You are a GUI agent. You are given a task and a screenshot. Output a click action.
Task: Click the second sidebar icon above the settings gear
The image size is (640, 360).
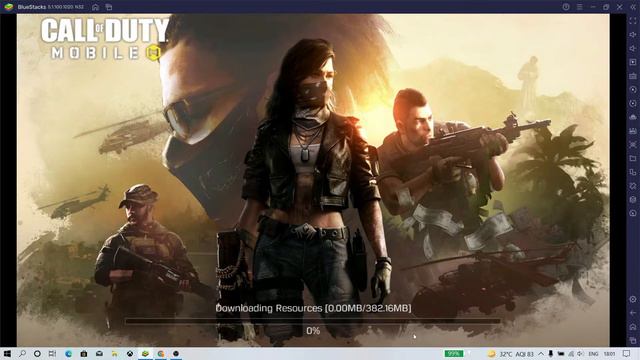click(633, 200)
